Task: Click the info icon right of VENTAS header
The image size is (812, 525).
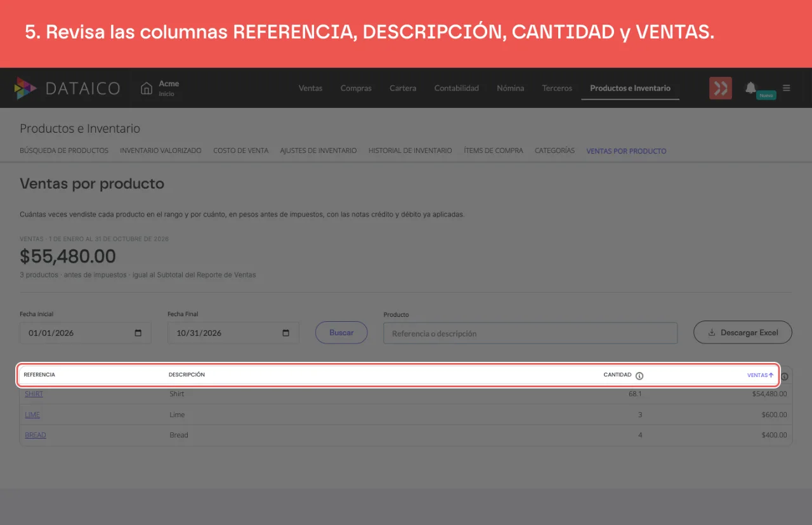Action: point(785,376)
